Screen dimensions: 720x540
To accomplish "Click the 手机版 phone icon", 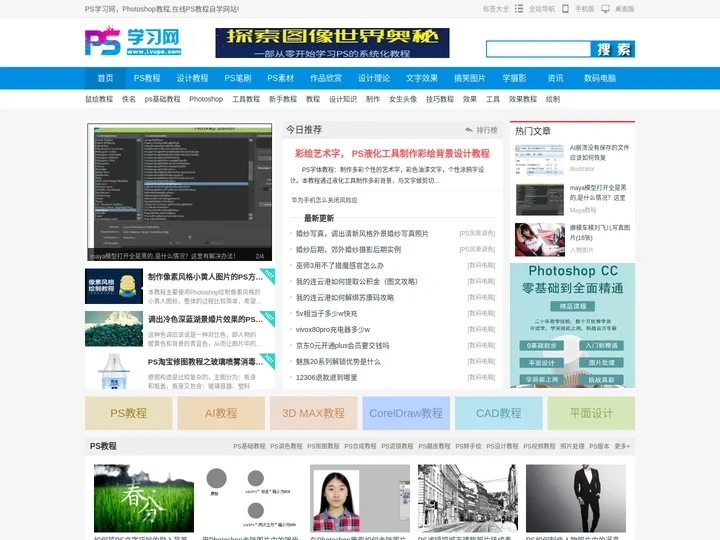I will point(566,9).
